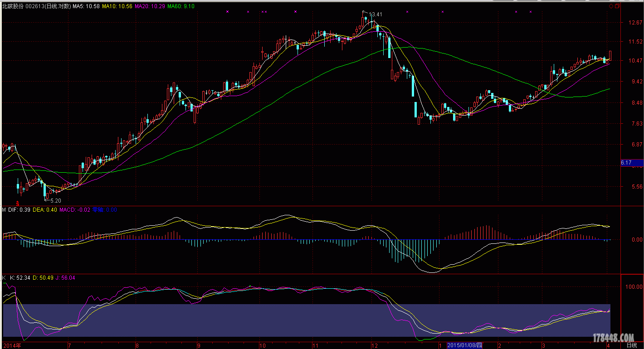Click the red S marker below the candles
The image size is (644, 349).
point(18,203)
